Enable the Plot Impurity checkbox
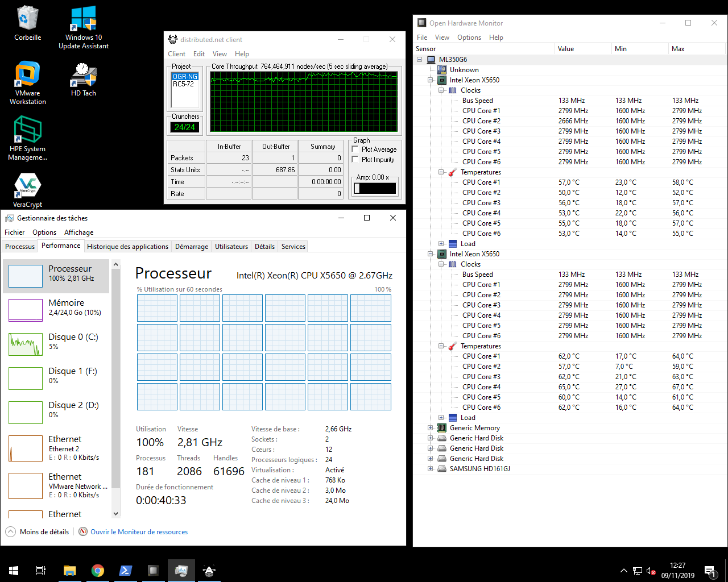Viewport: 728px width, 582px height. point(355,160)
